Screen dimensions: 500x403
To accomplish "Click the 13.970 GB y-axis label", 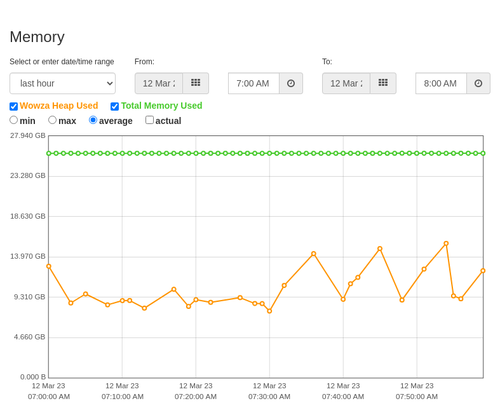I will coord(28,256).
